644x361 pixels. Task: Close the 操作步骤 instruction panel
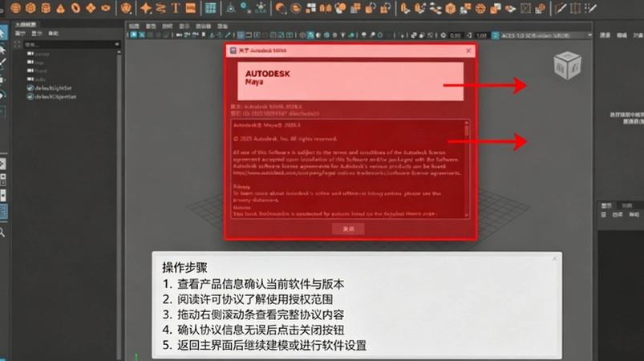coord(554,259)
